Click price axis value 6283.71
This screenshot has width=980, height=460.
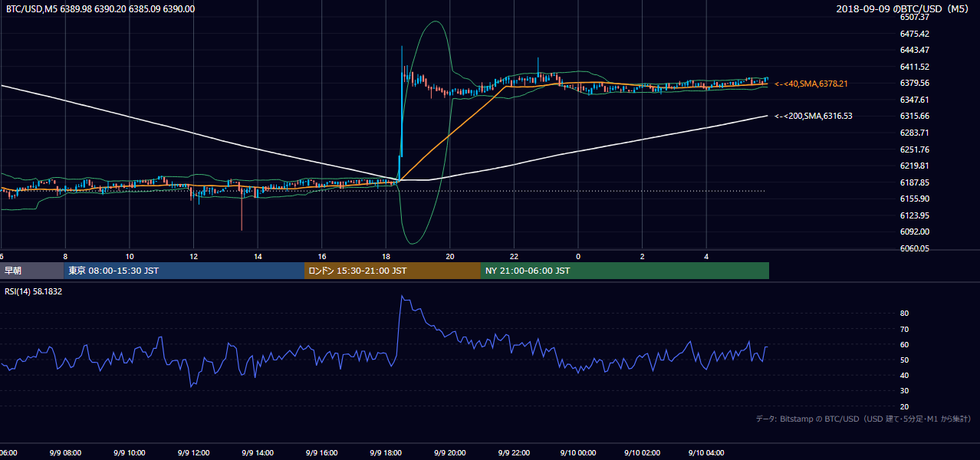click(915, 133)
